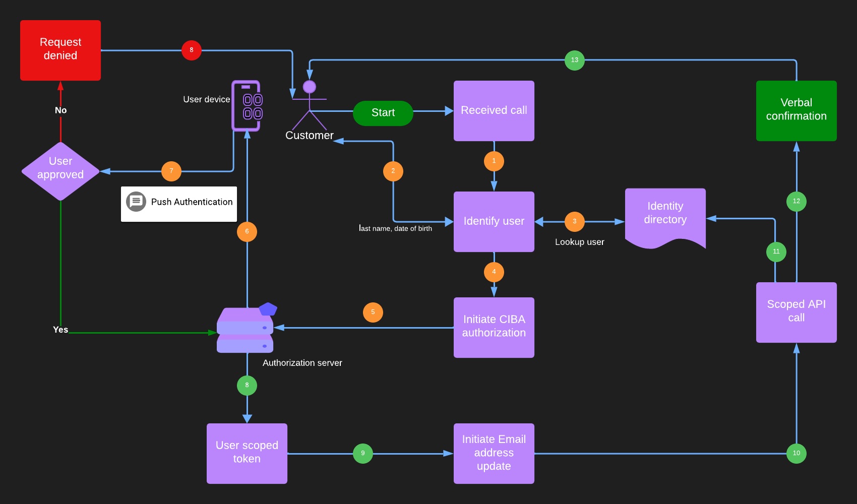
Task: Click the green step 13 circle
Action: pos(575,60)
